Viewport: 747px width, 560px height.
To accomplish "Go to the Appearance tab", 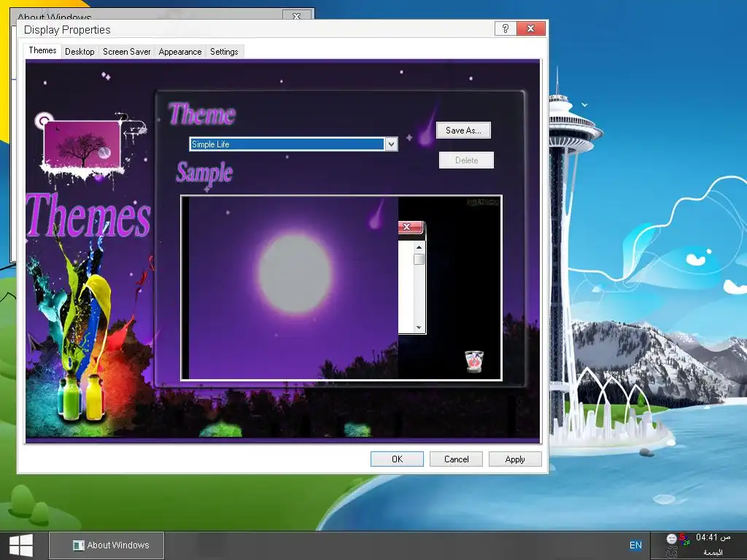I will pos(180,52).
